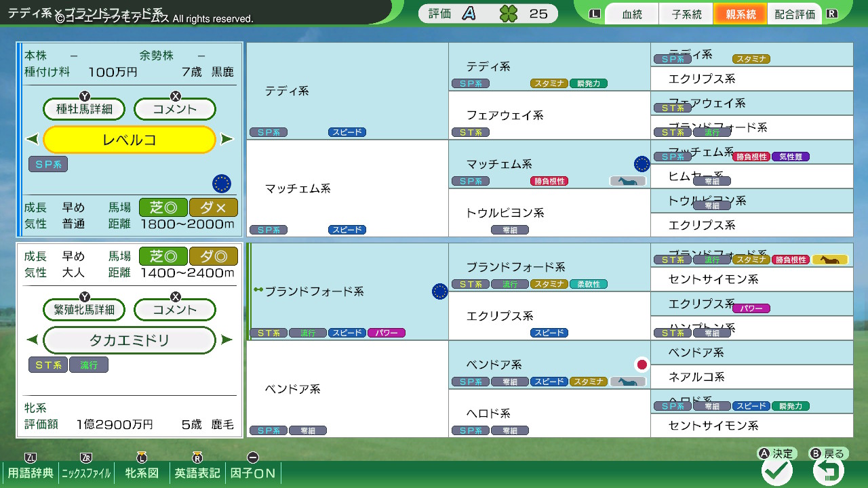Open the 用語辞典 glossary
Viewport: 868px width, 488px height.
coord(31,473)
